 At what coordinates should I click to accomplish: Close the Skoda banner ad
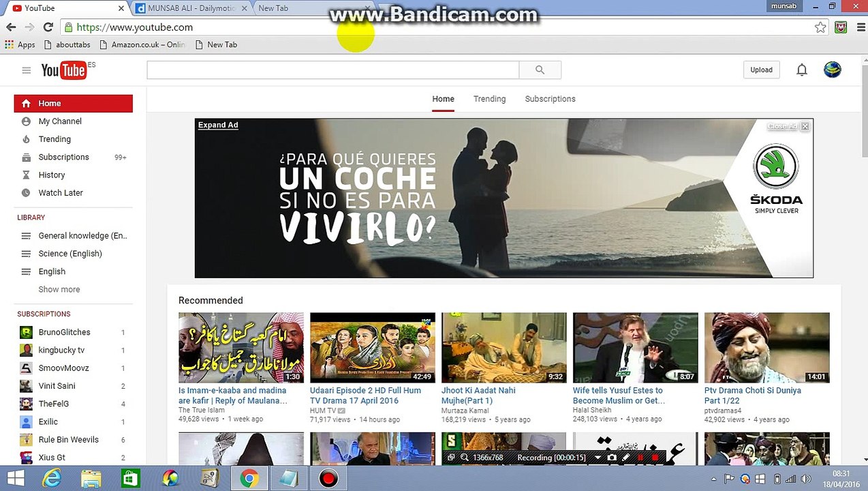(805, 126)
